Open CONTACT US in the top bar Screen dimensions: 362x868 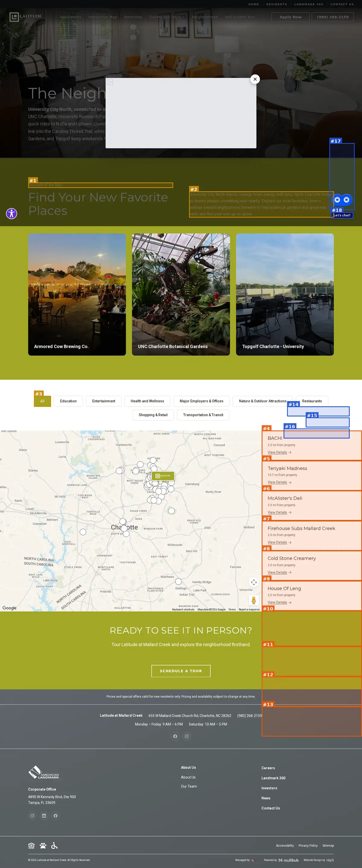point(342,5)
